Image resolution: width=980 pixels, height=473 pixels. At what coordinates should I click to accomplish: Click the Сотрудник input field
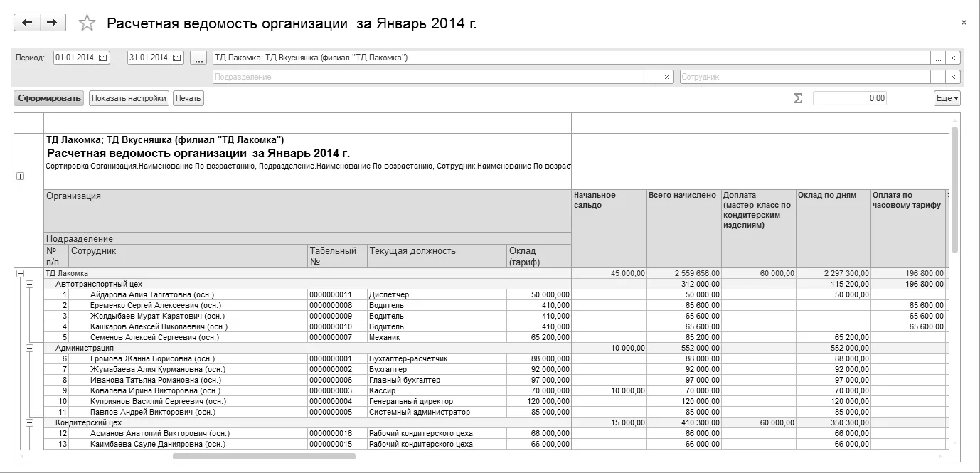pyautogui.click(x=806, y=77)
